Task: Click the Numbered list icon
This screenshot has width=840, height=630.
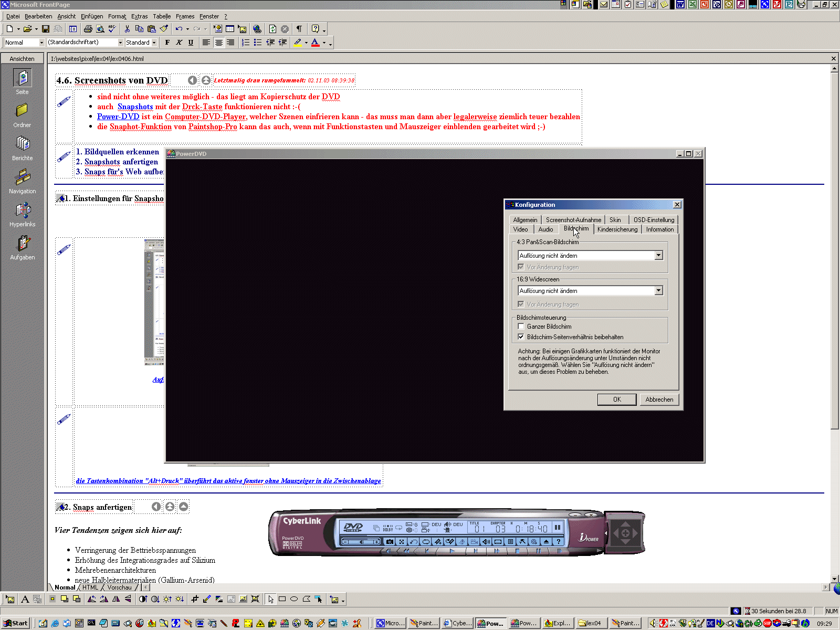Action: (245, 43)
